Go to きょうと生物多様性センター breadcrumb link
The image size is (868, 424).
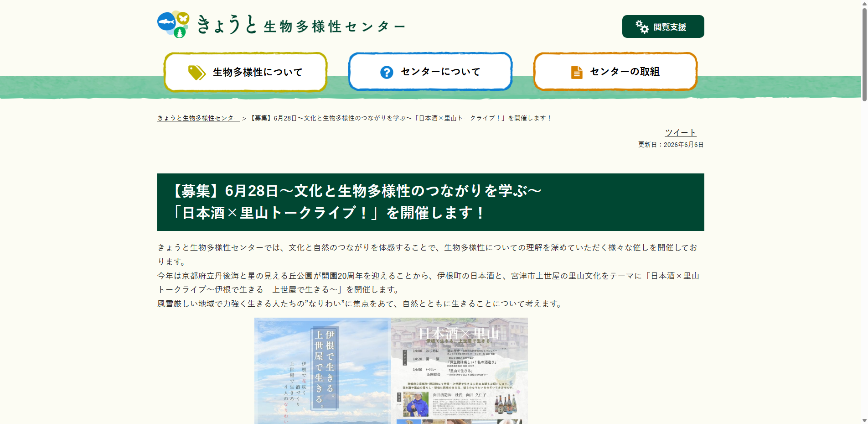pos(198,118)
